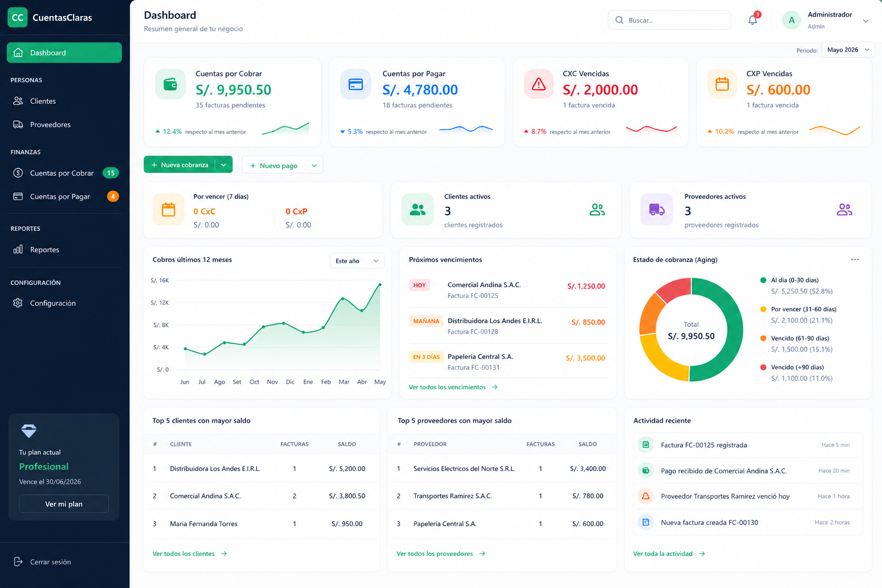
Task: Click the green wallet icon in Cuentas por Cobrar card
Action: point(171,84)
